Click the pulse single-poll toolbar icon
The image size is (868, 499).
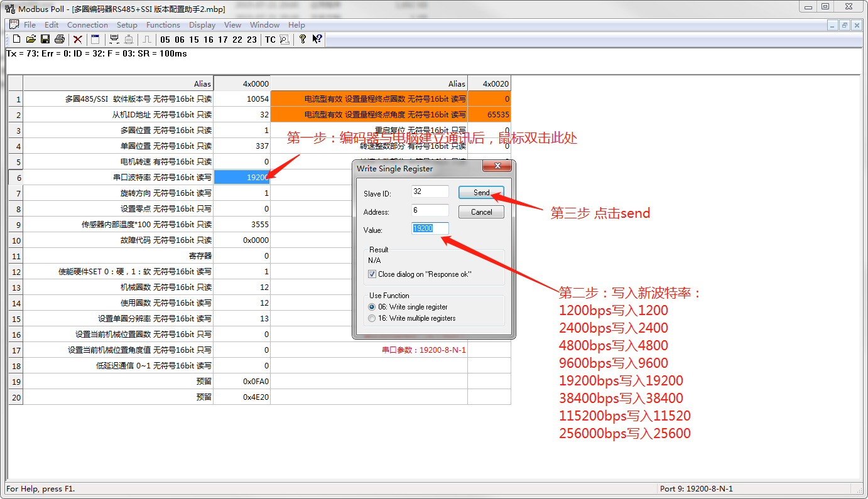(x=147, y=39)
